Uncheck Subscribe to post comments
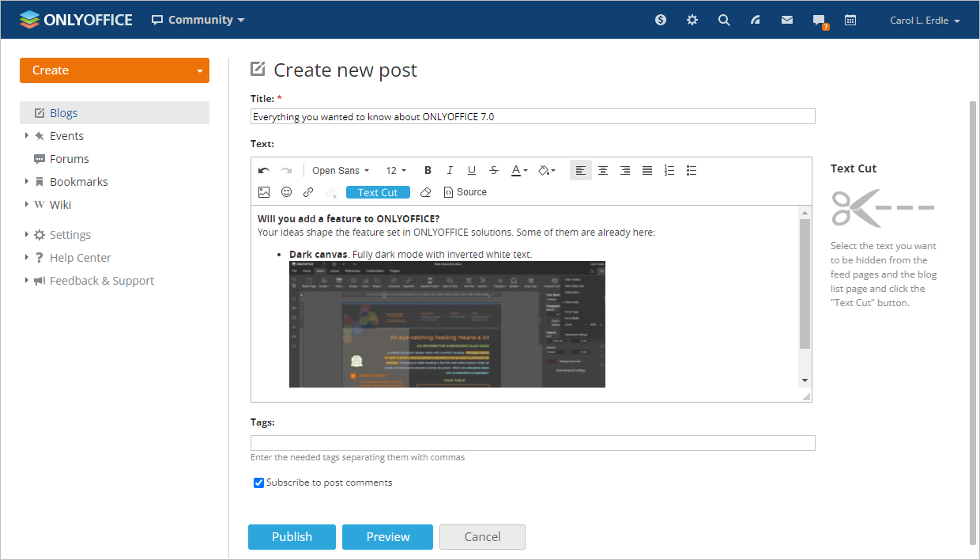The image size is (980, 560). 258,482
